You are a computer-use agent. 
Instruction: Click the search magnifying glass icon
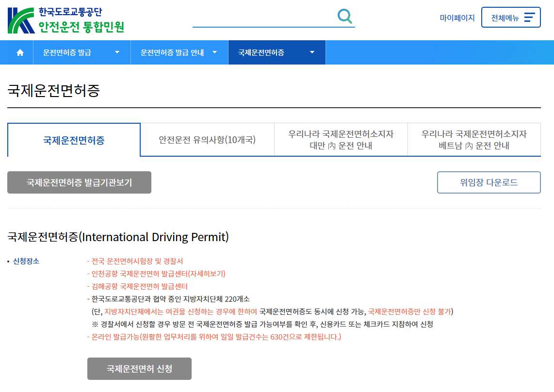coord(345,16)
